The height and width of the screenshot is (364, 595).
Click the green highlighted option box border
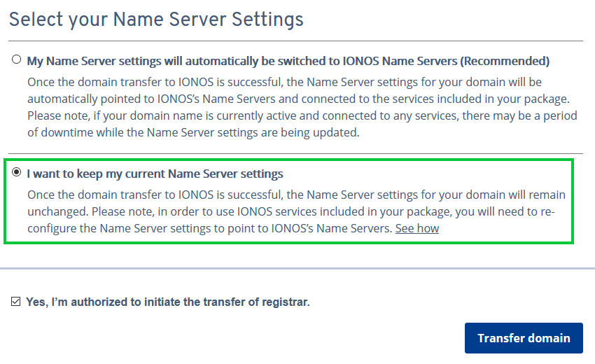[288, 160]
